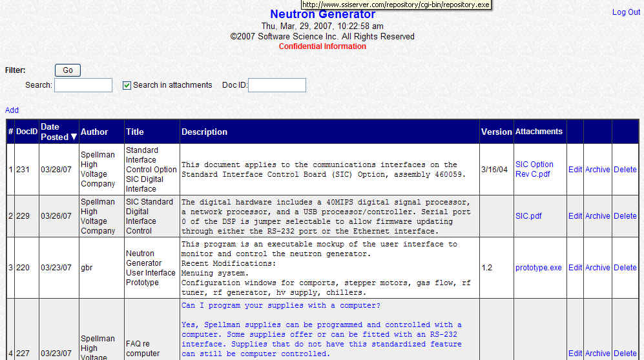Download the prototype.exe attachment
This screenshot has width=644, height=360.
(539, 267)
